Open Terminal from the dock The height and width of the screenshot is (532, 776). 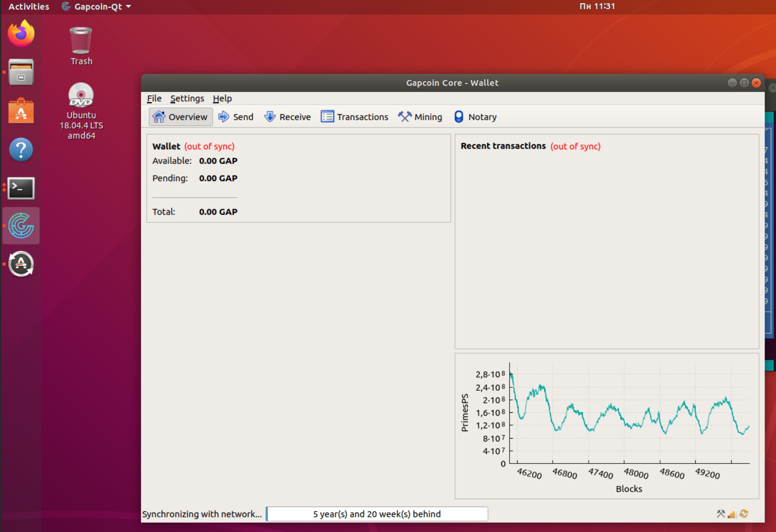pyautogui.click(x=21, y=188)
